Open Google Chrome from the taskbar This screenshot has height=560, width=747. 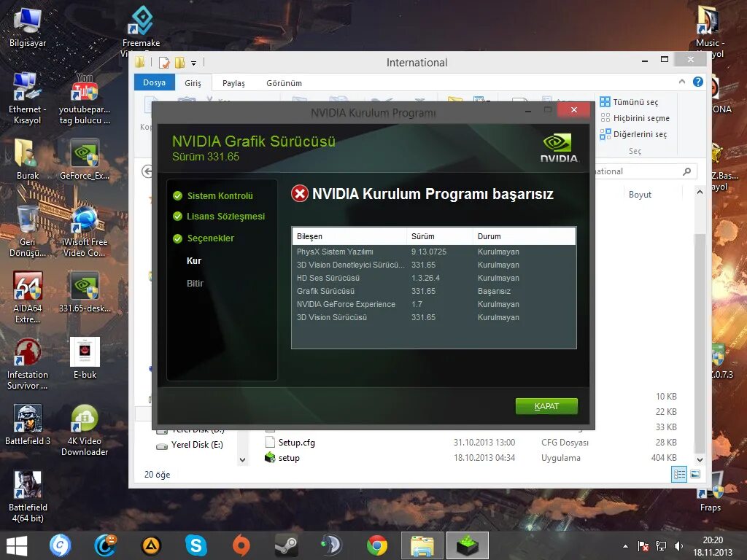pos(377,545)
